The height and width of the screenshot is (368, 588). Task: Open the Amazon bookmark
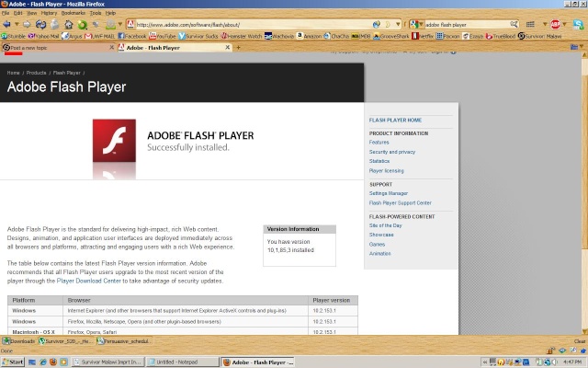[309, 36]
